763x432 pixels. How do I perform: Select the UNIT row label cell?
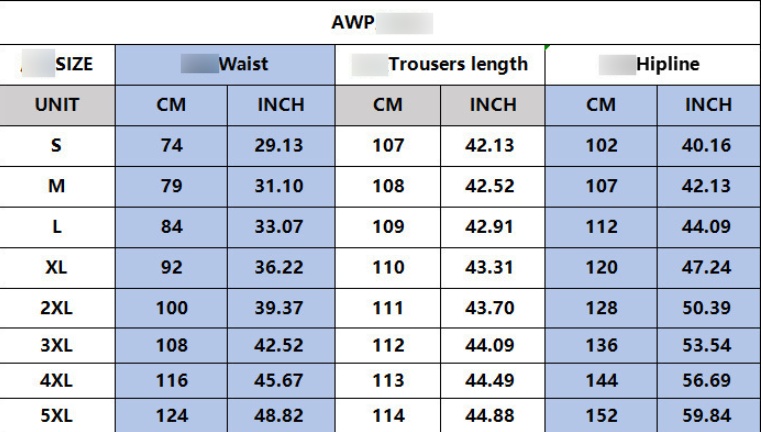pos(57,104)
